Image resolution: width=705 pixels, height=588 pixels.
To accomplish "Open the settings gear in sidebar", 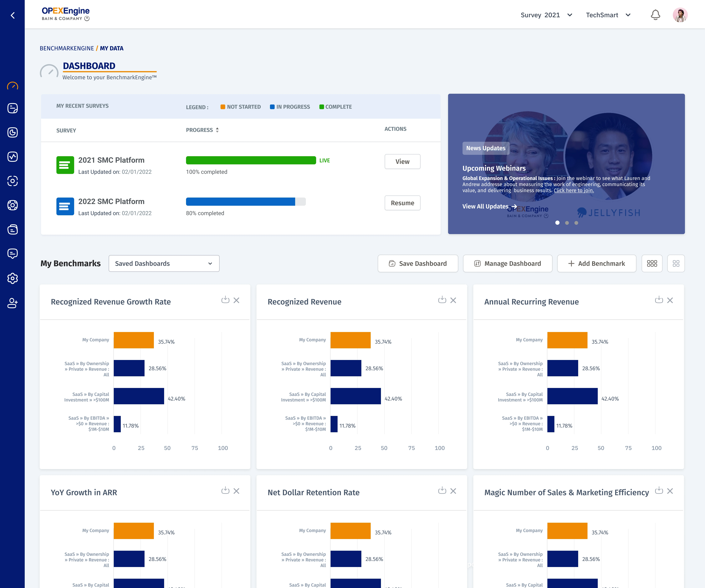I will [x=12, y=278].
